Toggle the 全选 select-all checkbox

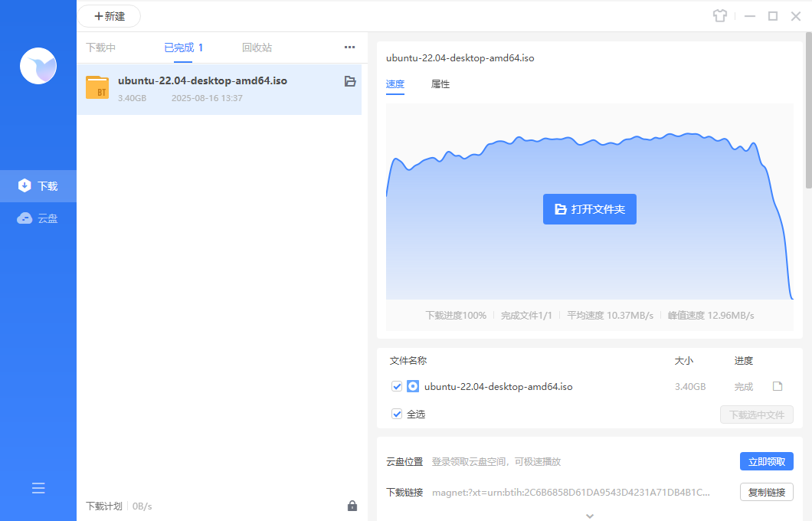pyautogui.click(x=397, y=414)
